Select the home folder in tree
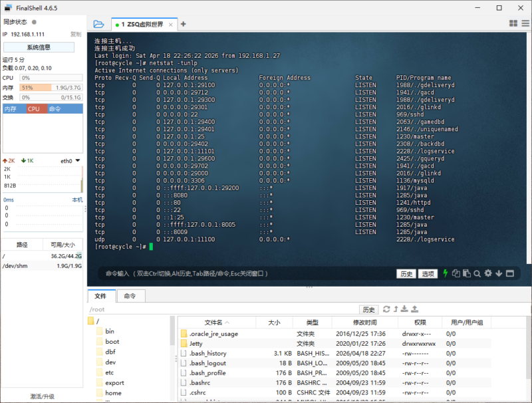The width and height of the screenshot is (532, 403). click(109, 393)
